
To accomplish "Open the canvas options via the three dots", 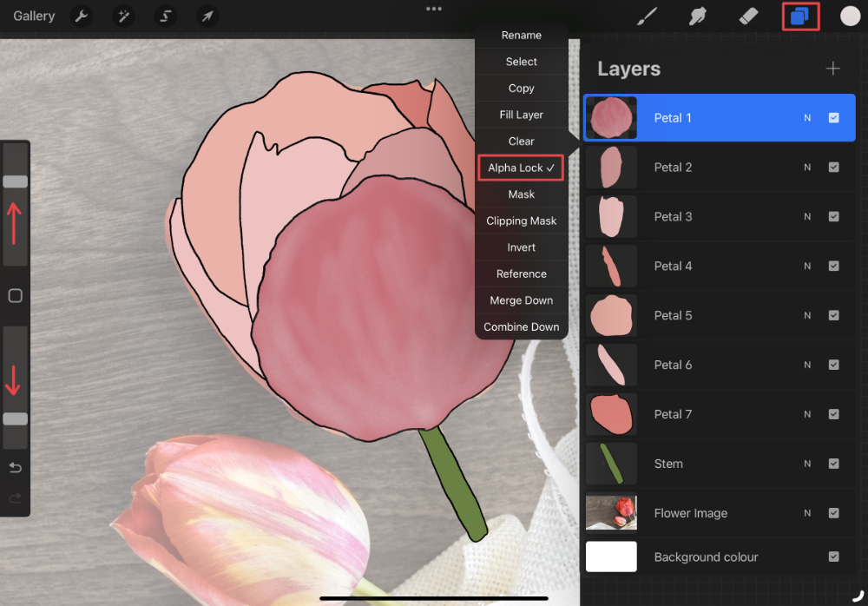I will (434, 9).
